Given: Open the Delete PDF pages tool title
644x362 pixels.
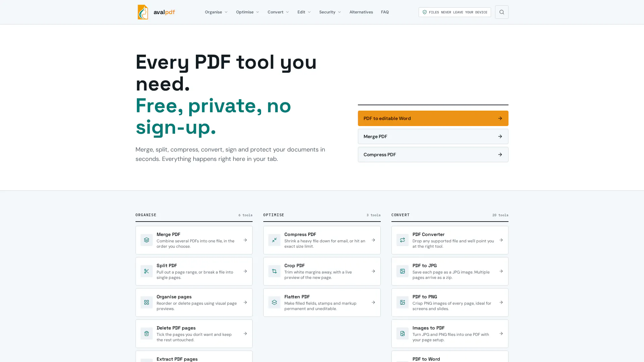Looking at the screenshot, I should (176, 328).
